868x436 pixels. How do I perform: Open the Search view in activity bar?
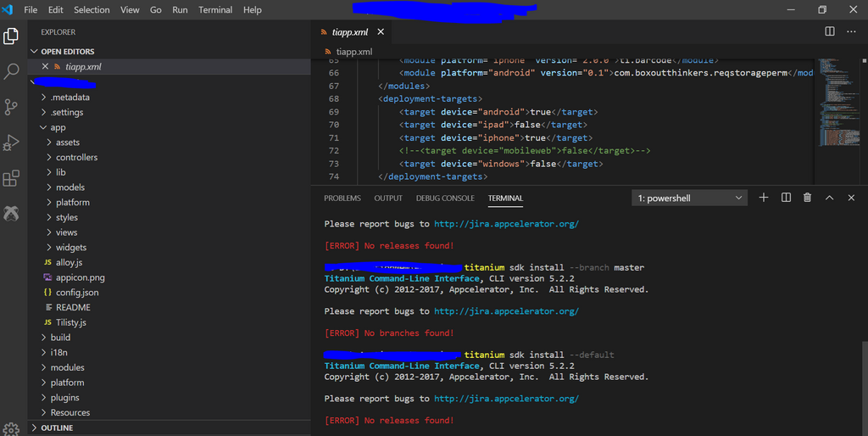(x=11, y=71)
